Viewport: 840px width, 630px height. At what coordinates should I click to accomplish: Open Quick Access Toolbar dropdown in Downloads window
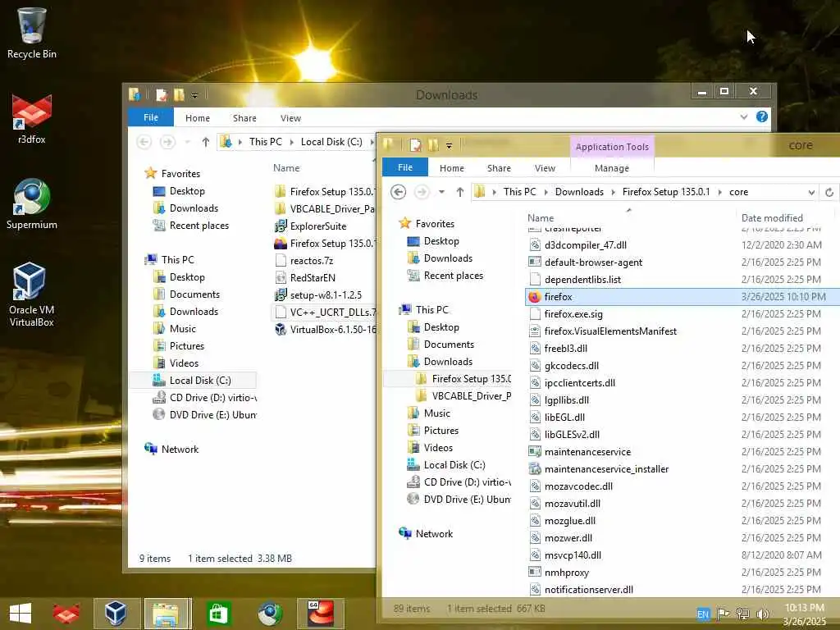[x=194, y=96]
